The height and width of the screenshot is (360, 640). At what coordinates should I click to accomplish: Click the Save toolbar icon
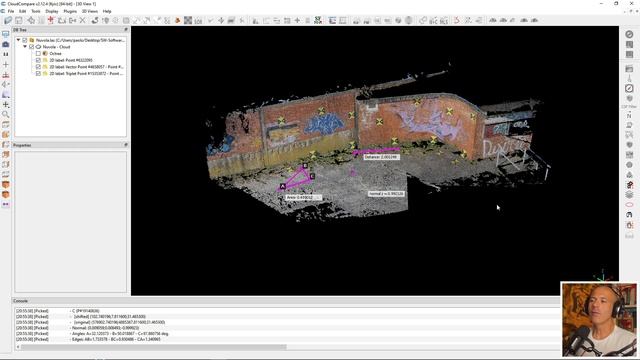pos(19,20)
